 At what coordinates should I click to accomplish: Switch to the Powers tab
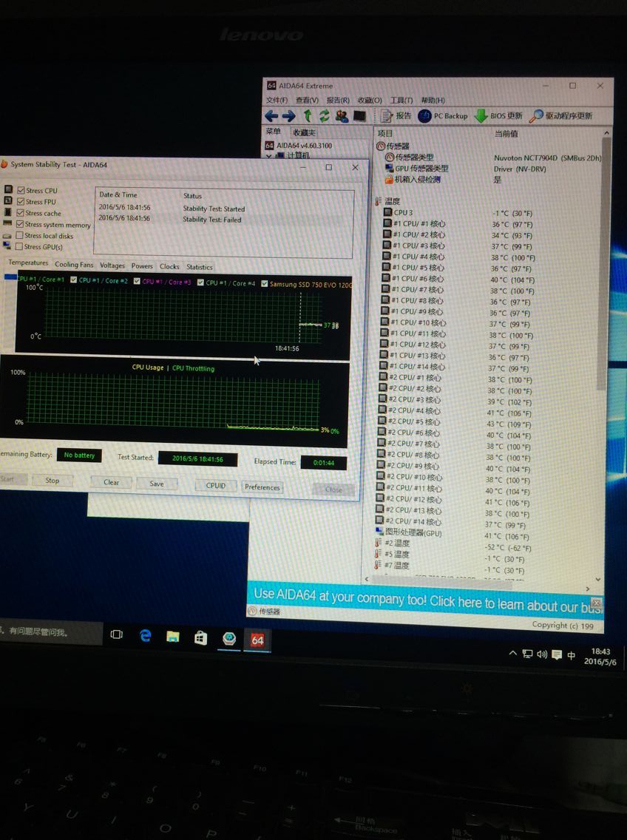(x=142, y=265)
